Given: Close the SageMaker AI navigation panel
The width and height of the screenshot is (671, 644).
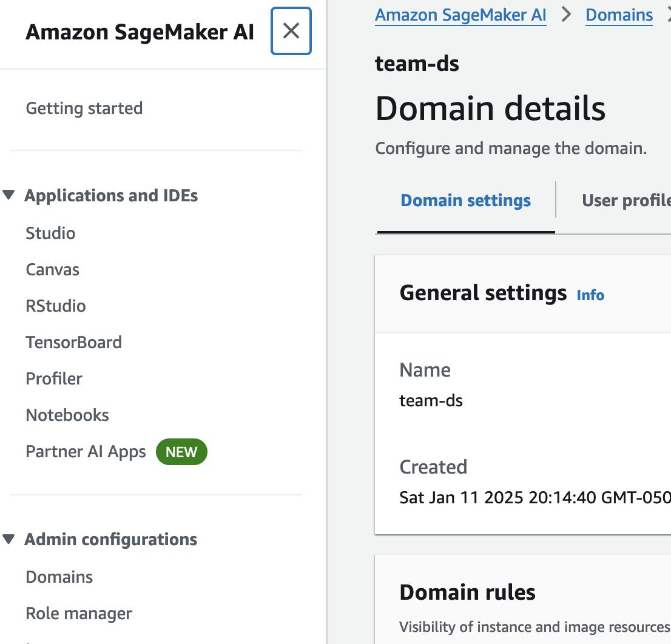Looking at the screenshot, I should [x=291, y=31].
